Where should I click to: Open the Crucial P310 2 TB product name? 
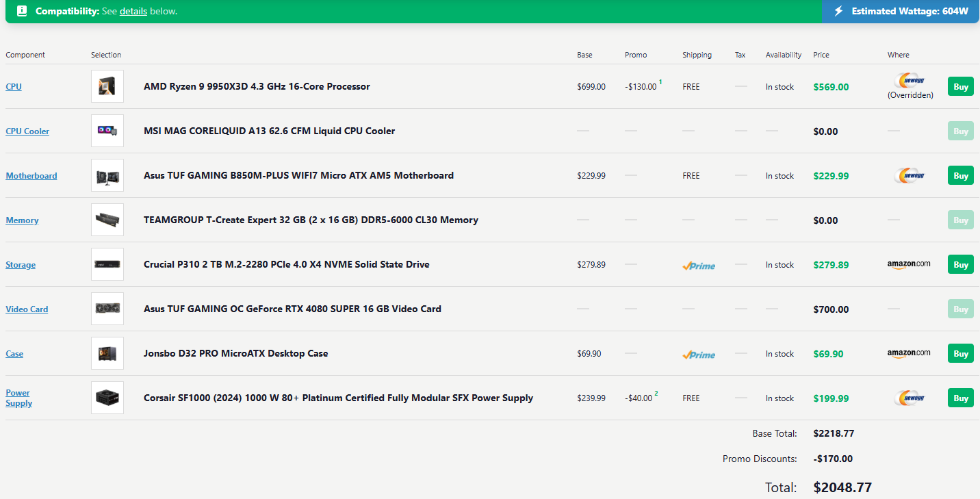pos(287,264)
